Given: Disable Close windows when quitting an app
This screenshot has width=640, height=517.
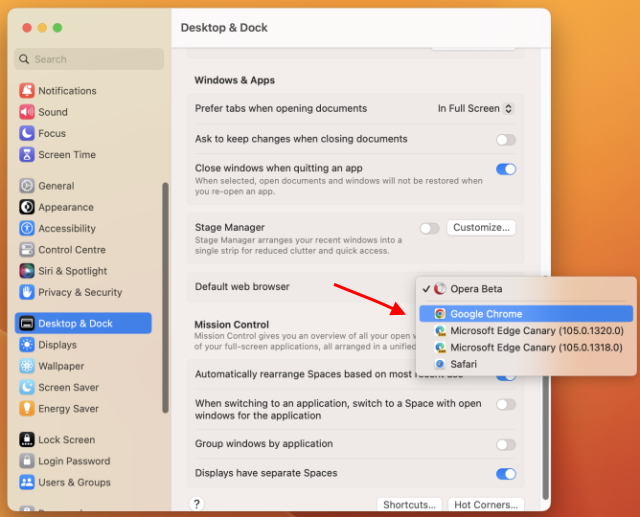Looking at the screenshot, I should coord(506,169).
